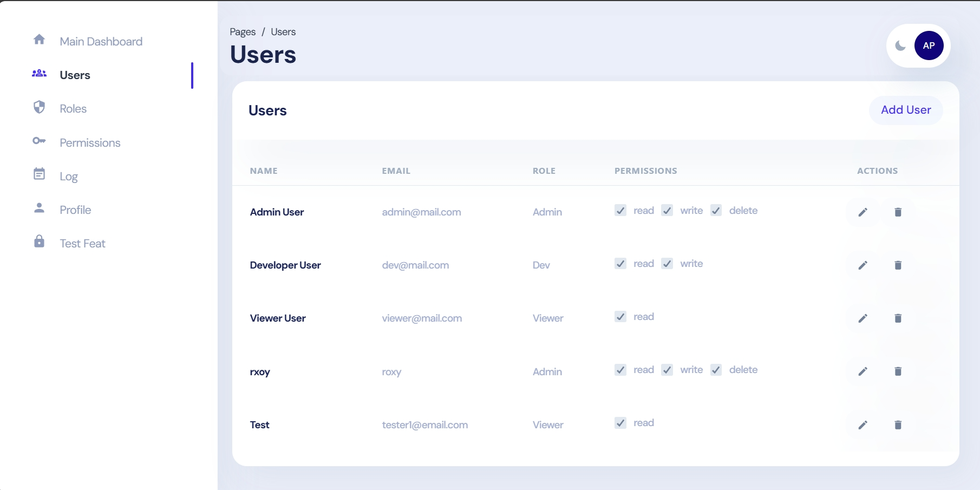Click the Main Dashboard home icon
The image size is (980, 490).
39,40
